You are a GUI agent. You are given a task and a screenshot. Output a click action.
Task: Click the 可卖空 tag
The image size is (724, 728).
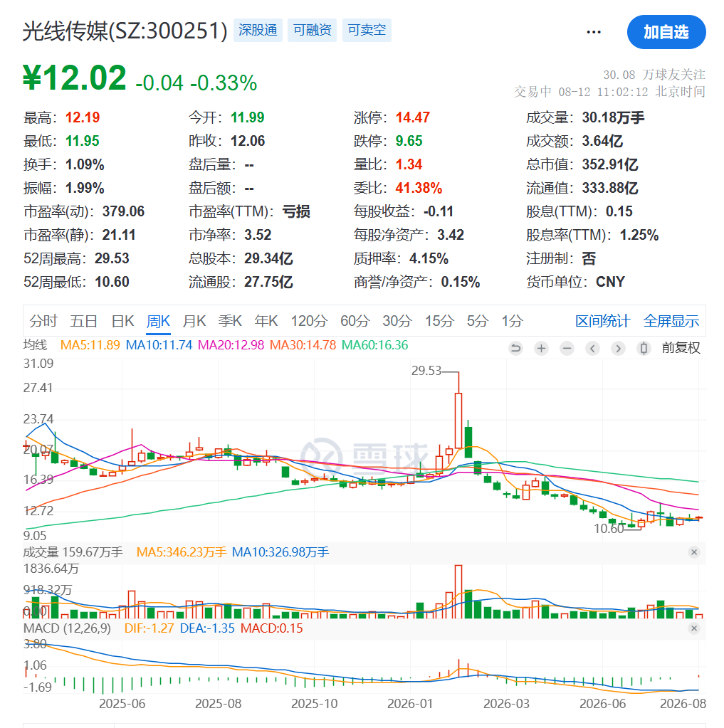pyautogui.click(x=367, y=30)
